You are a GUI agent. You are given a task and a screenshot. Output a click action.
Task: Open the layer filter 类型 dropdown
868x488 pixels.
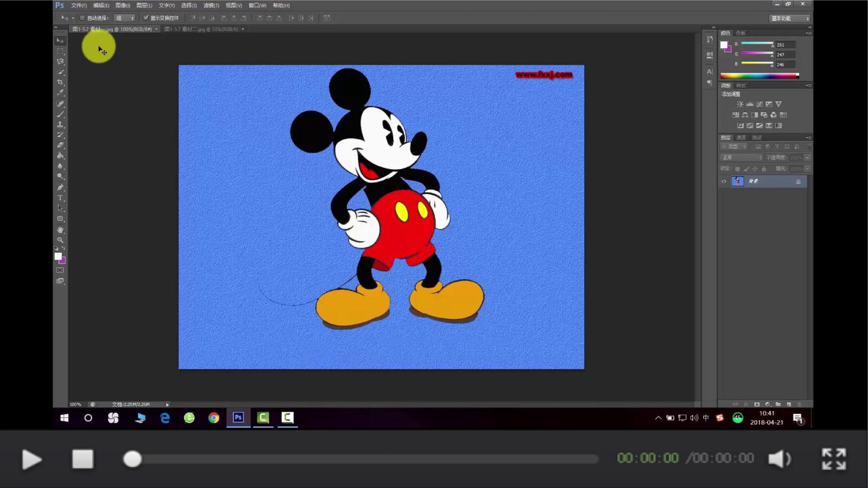tap(734, 146)
